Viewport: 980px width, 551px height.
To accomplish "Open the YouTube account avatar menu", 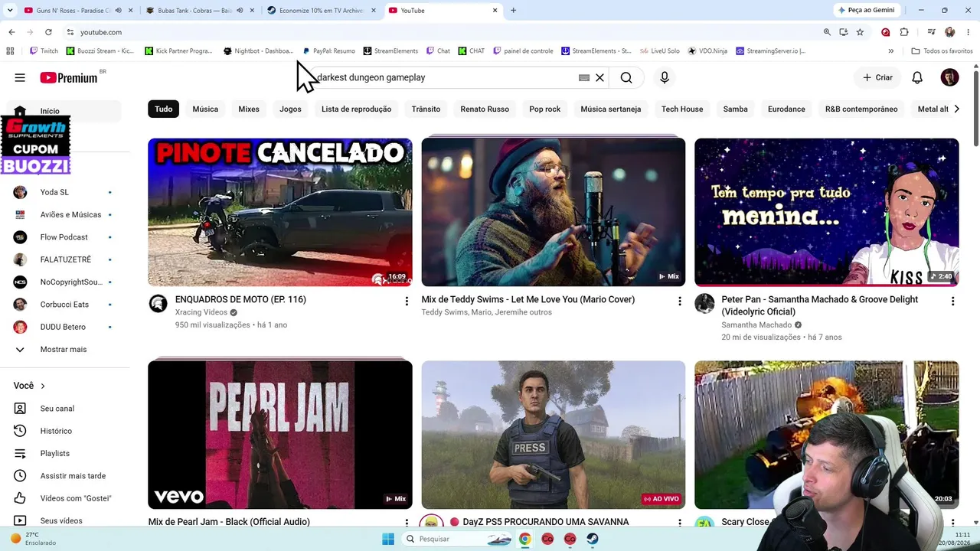I will (949, 77).
